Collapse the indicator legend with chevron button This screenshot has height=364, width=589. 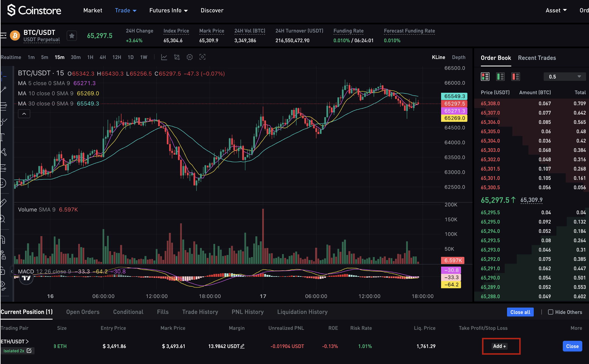click(x=24, y=114)
